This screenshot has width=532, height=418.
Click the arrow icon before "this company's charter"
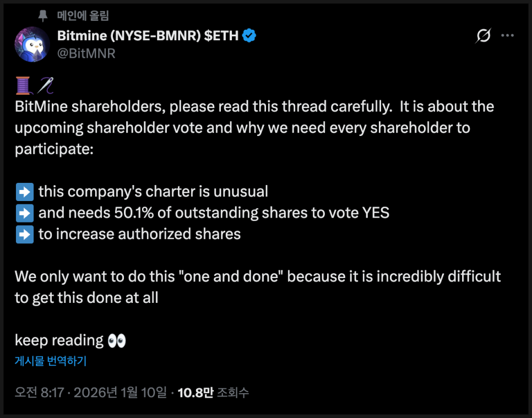(24, 192)
